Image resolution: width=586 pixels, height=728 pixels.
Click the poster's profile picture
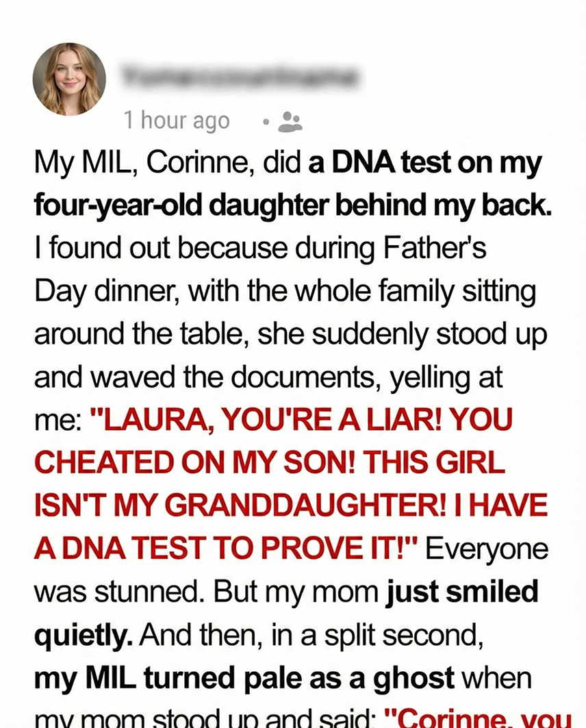(x=69, y=79)
